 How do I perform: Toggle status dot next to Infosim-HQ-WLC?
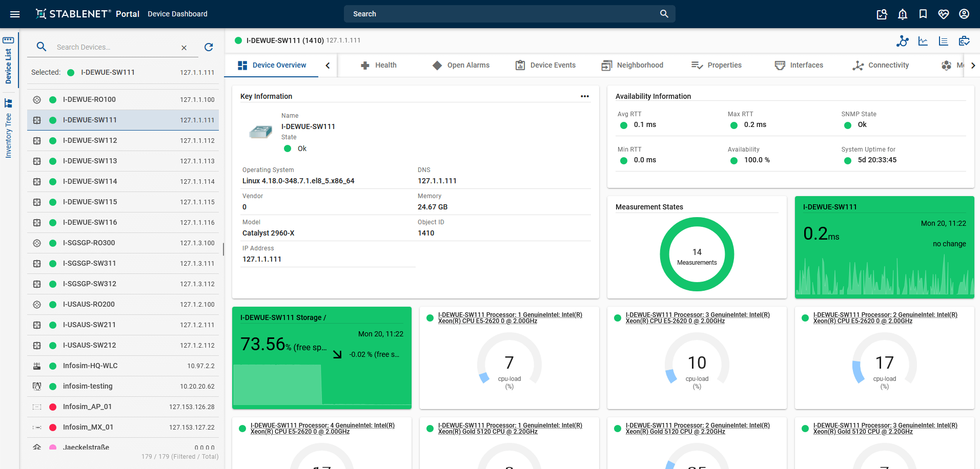pyautogui.click(x=52, y=366)
